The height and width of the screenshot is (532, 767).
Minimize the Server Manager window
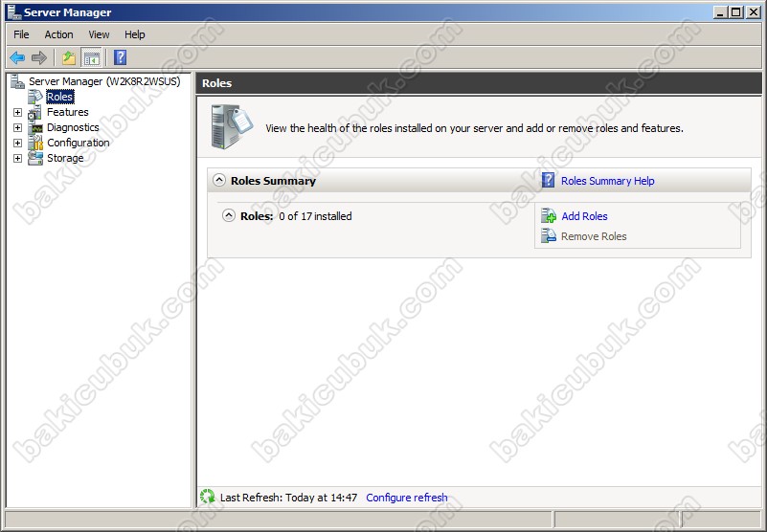tap(719, 12)
